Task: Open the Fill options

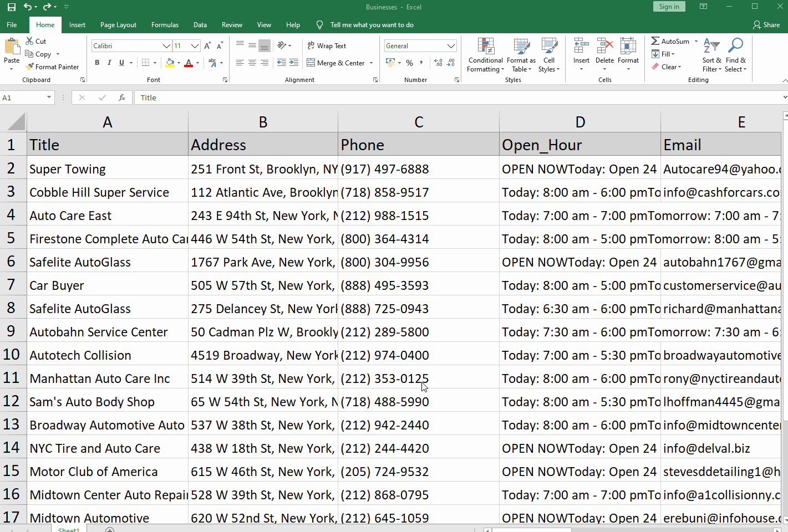Action: [x=663, y=54]
